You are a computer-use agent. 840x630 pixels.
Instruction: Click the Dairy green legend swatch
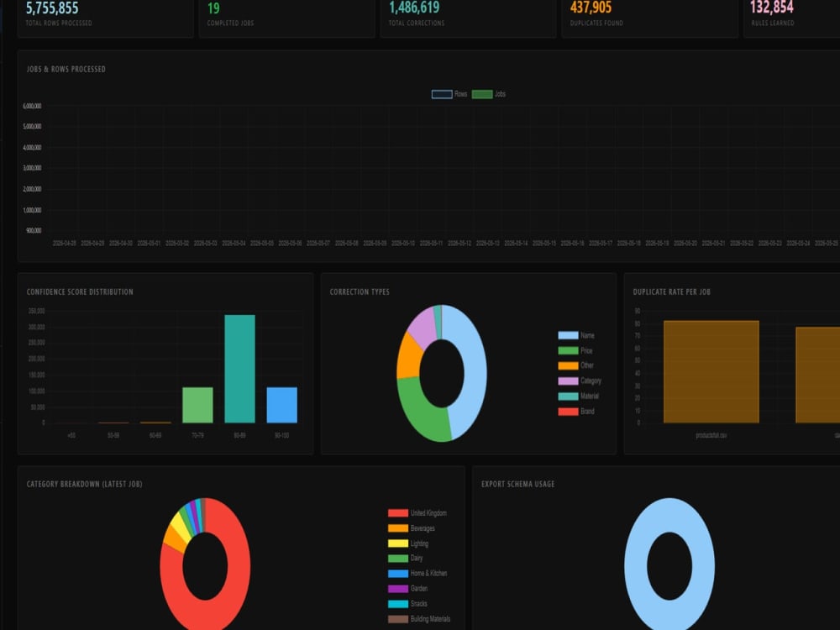coord(398,559)
